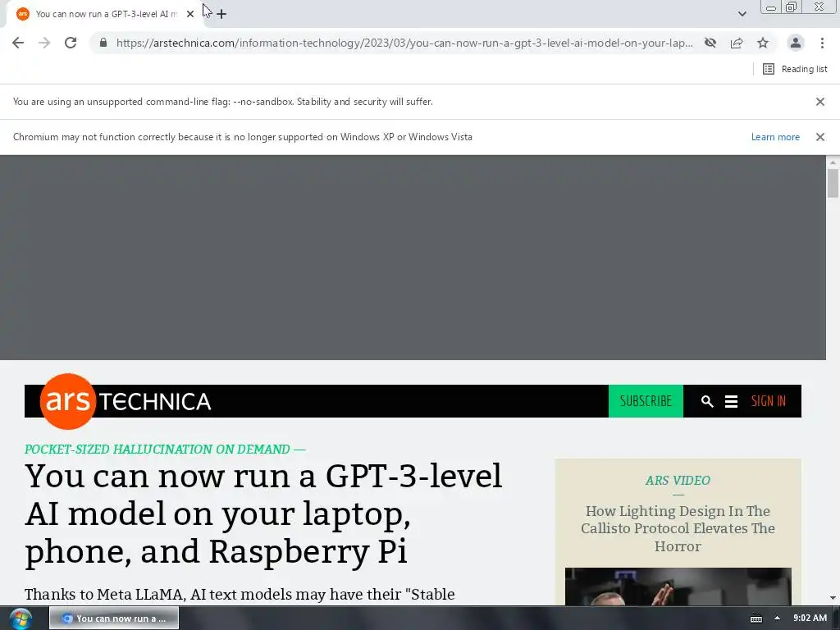The width and height of the screenshot is (840, 630).
Task: Go to Ars Technica home via logo
Action: click(126, 401)
